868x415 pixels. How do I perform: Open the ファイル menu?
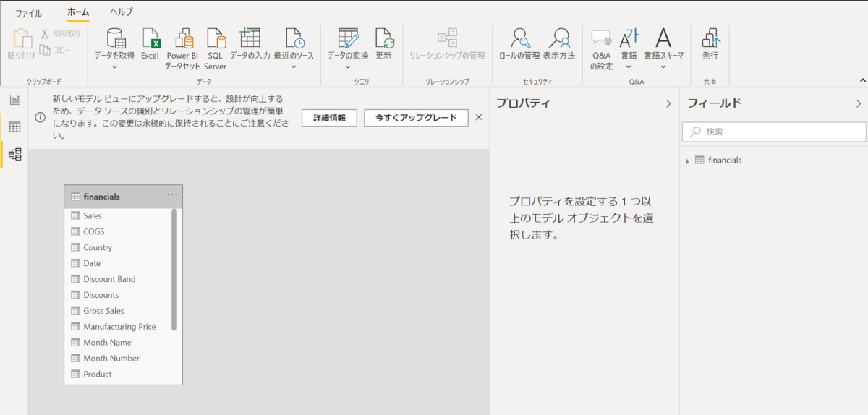click(29, 14)
